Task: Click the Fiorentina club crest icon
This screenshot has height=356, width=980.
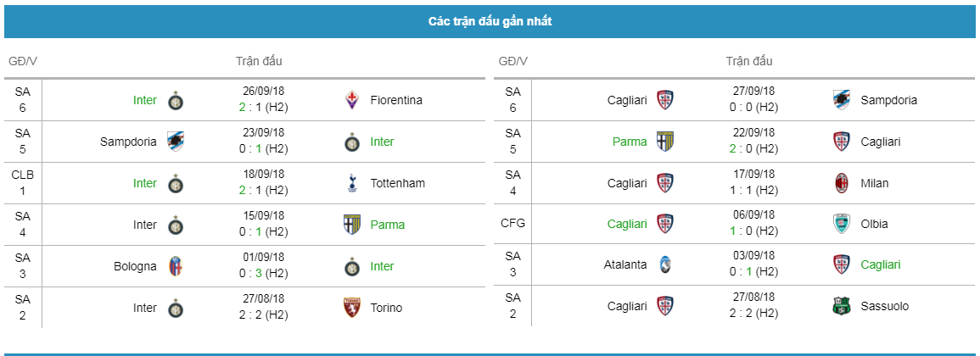Action: pyautogui.click(x=352, y=100)
